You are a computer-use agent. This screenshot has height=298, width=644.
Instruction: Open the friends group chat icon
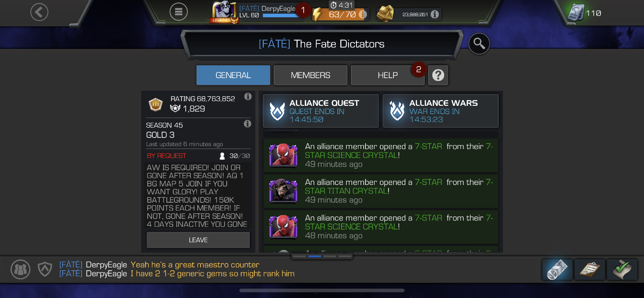(x=20, y=269)
